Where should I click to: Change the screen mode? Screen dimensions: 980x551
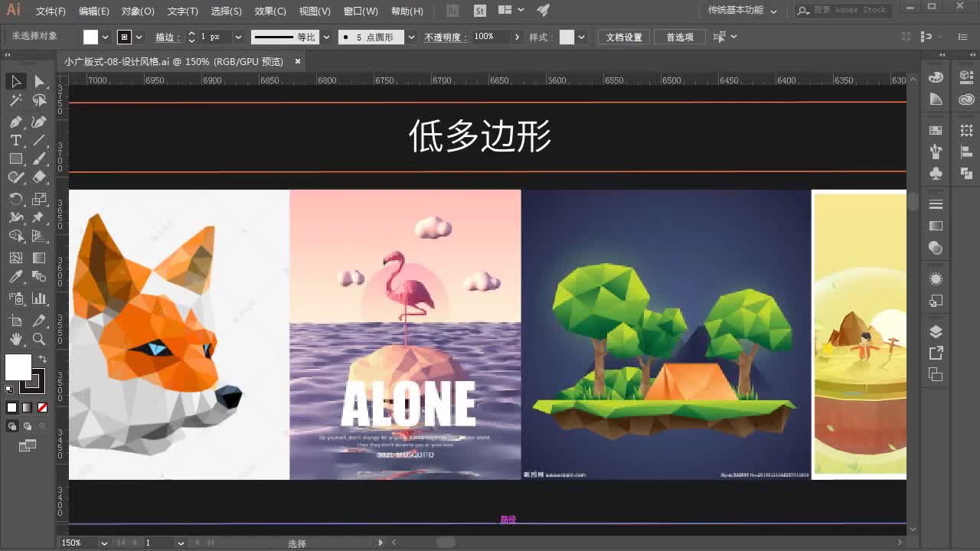coord(28,445)
